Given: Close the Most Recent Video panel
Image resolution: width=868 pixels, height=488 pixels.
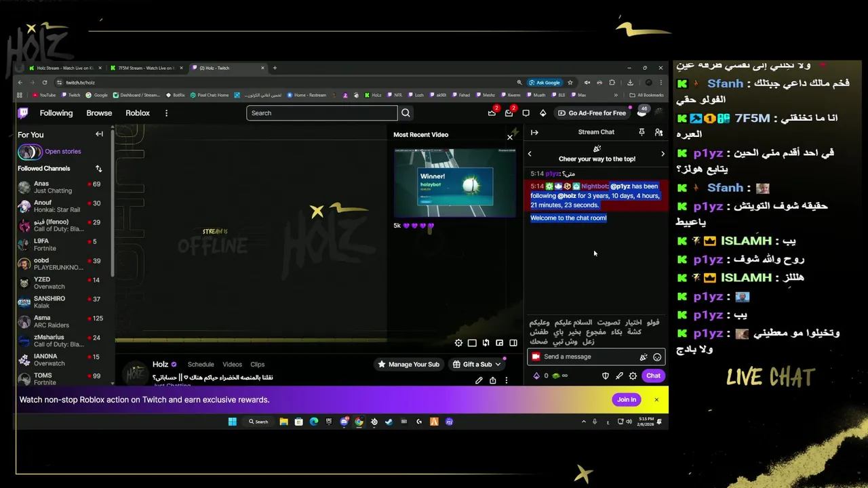Looking at the screenshot, I should pos(510,137).
